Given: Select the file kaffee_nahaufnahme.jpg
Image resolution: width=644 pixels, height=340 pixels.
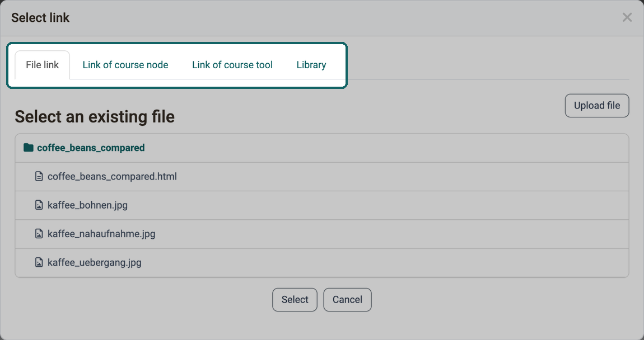Looking at the screenshot, I should pos(101,234).
